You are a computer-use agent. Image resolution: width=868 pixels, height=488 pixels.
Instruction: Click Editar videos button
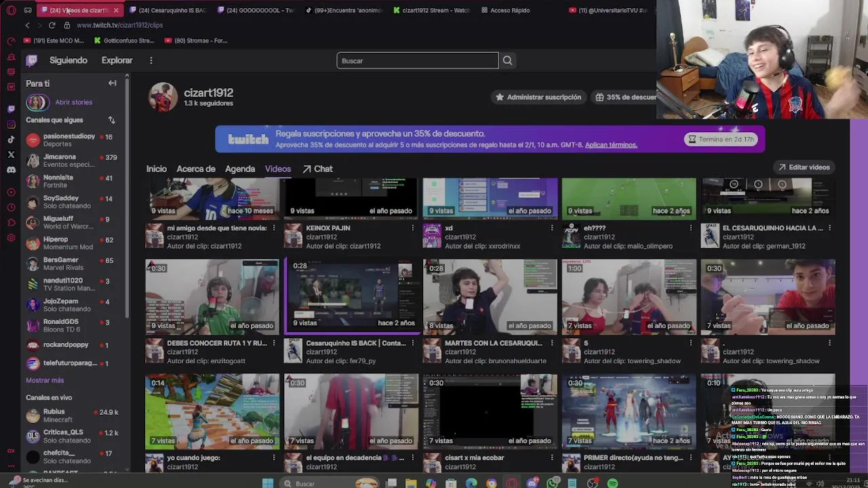[804, 167]
